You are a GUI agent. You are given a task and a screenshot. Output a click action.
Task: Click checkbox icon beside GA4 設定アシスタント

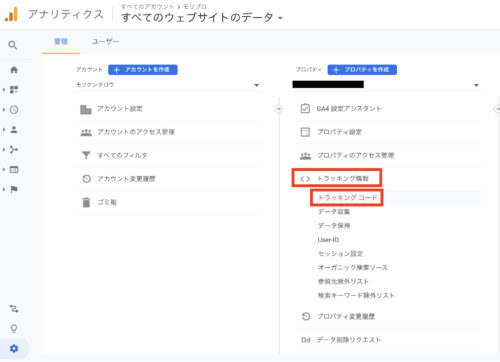[x=305, y=108]
